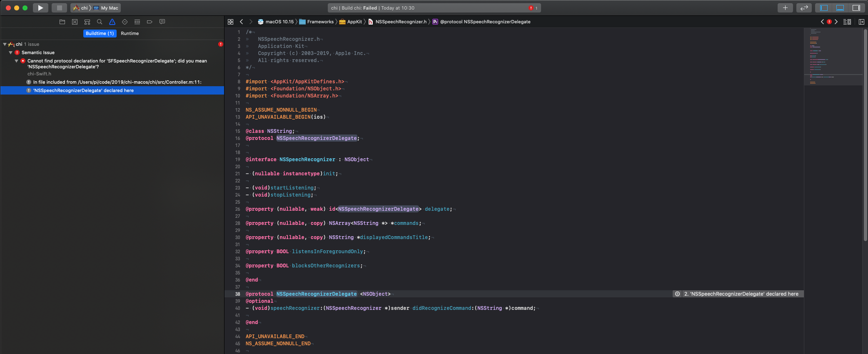This screenshot has width=868, height=354.
Task: Hide the Navigator panel
Action: pyautogui.click(x=824, y=8)
